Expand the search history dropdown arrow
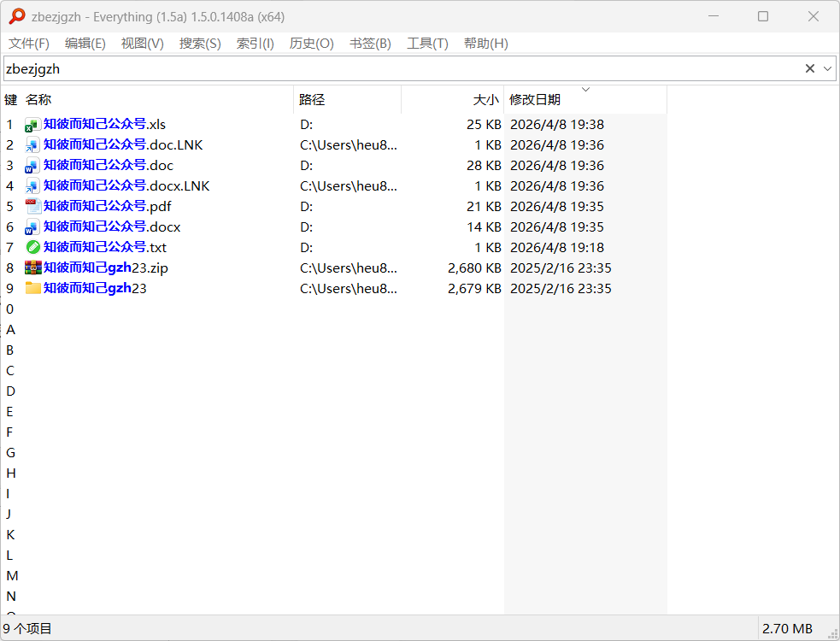Screen dimensions: 840x641 tap(828, 68)
